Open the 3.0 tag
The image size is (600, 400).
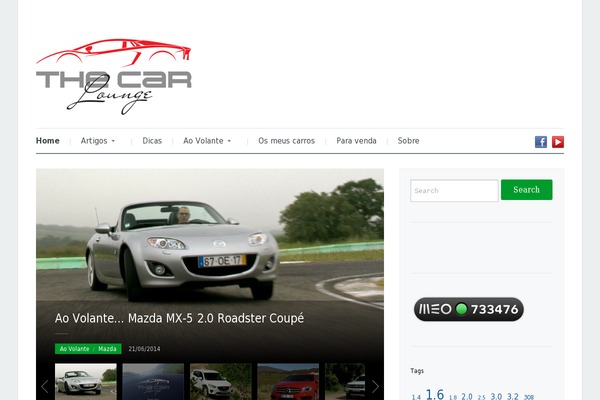(496, 397)
